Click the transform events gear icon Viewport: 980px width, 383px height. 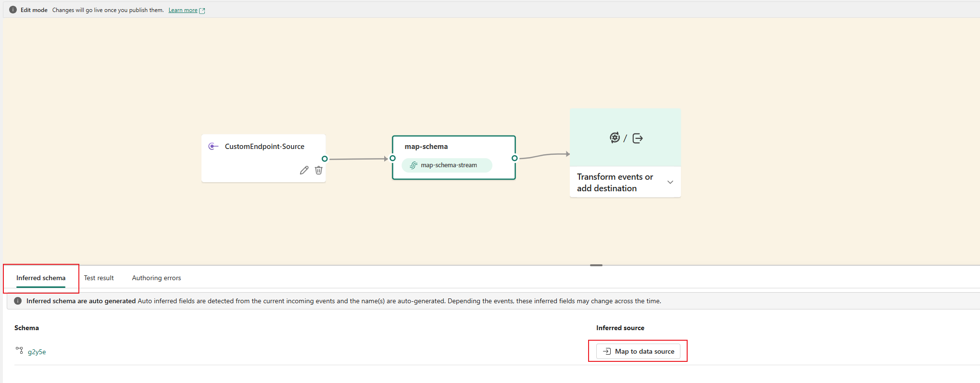615,138
